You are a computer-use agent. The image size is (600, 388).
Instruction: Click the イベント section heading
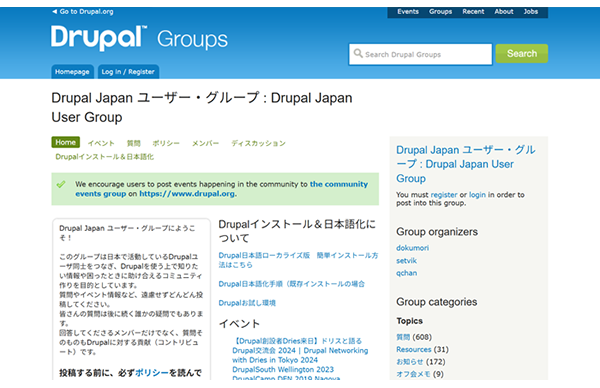coord(239,324)
